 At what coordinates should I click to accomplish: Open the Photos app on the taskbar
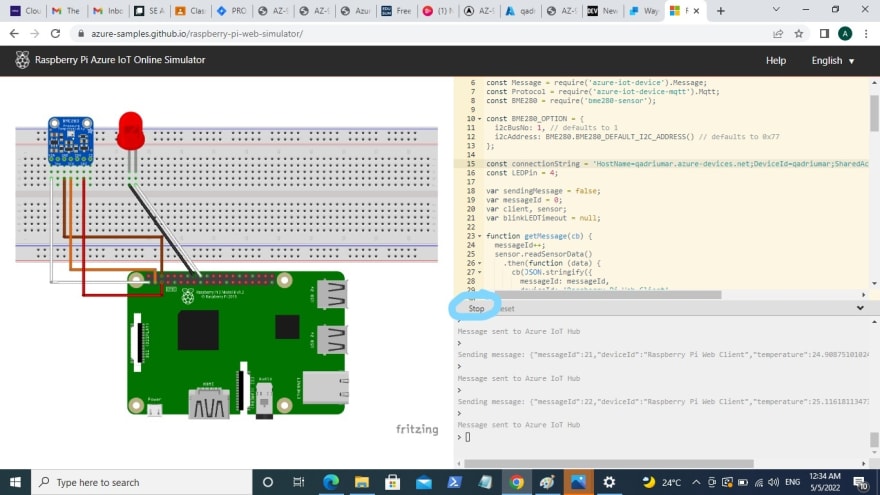coord(578,482)
